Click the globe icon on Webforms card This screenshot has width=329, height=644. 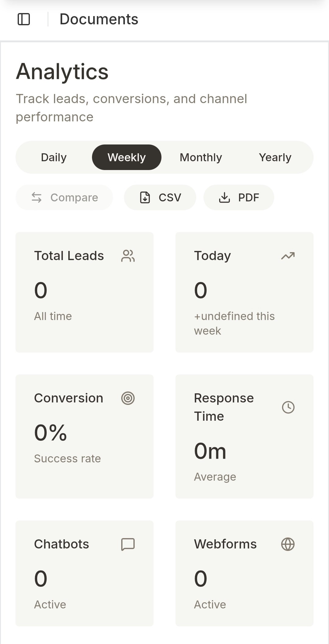click(x=288, y=544)
